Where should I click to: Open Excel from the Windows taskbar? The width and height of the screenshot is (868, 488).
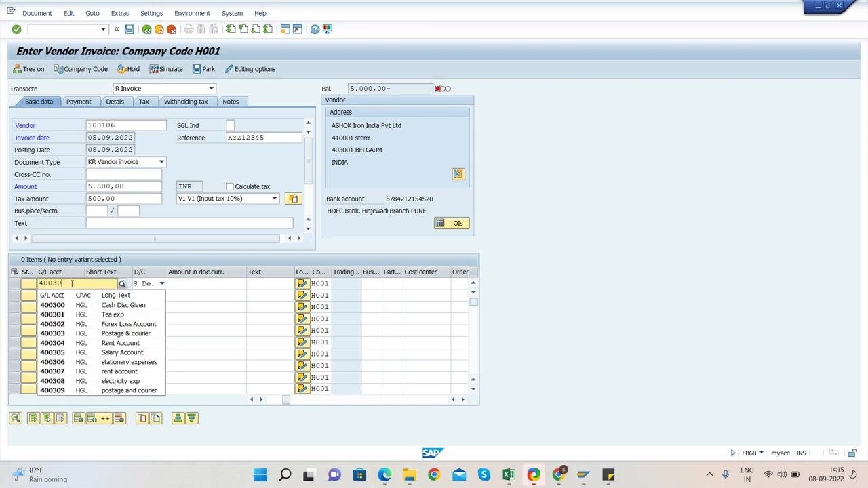(509, 474)
